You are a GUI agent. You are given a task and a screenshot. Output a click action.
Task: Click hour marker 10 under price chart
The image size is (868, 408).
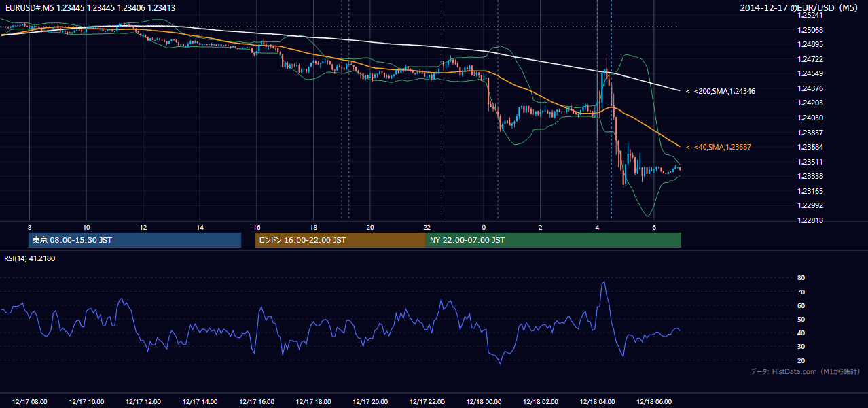click(x=86, y=227)
